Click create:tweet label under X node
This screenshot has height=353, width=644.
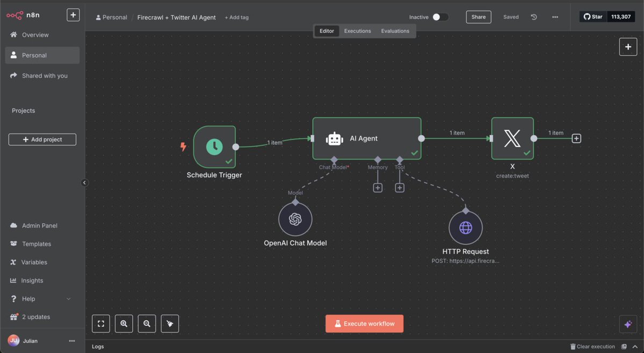tap(512, 176)
